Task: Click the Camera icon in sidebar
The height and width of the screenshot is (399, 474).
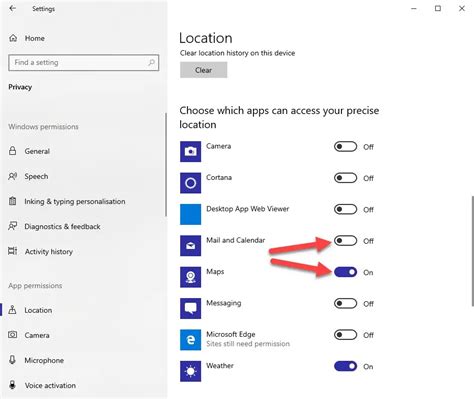Action: (13, 335)
